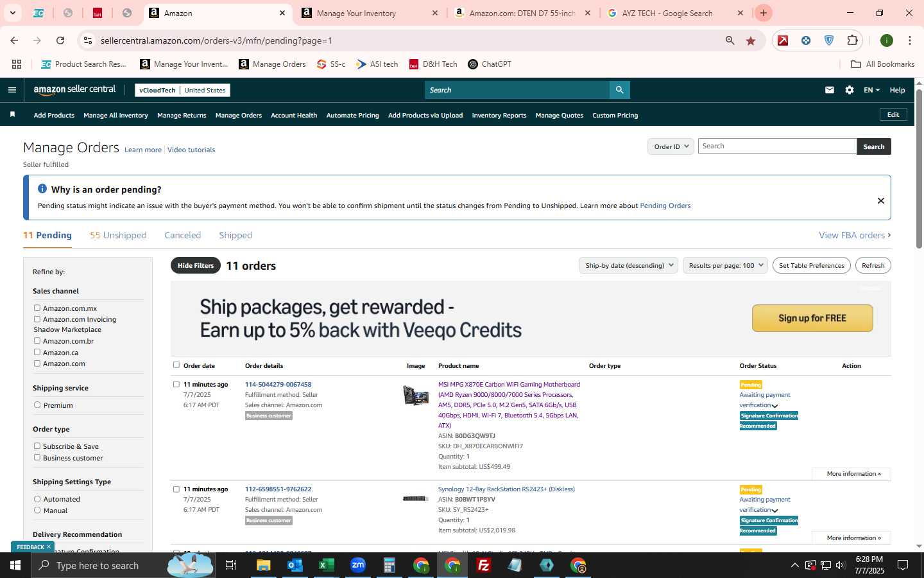This screenshot has height=578, width=924.
Task: Open Manage All Inventory menu item
Action: tap(116, 116)
